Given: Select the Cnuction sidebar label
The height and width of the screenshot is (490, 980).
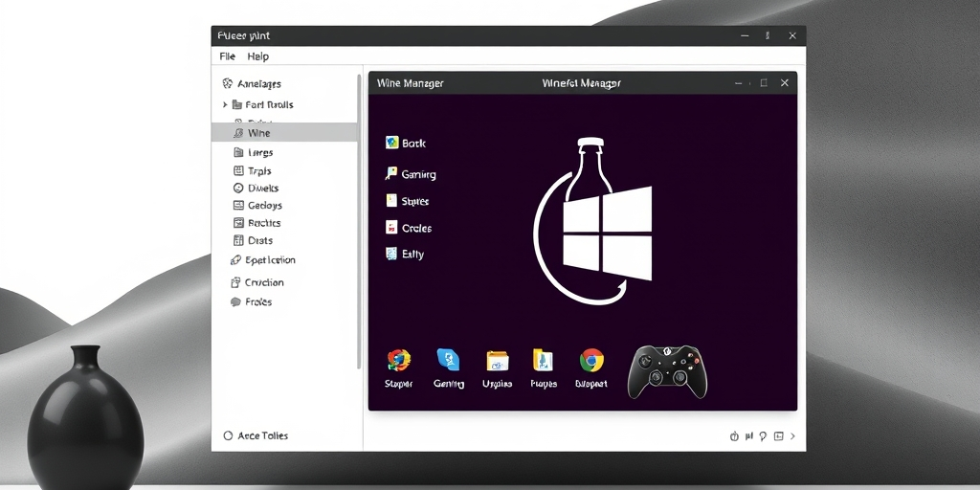Looking at the screenshot, I should (x=264, y=282).
